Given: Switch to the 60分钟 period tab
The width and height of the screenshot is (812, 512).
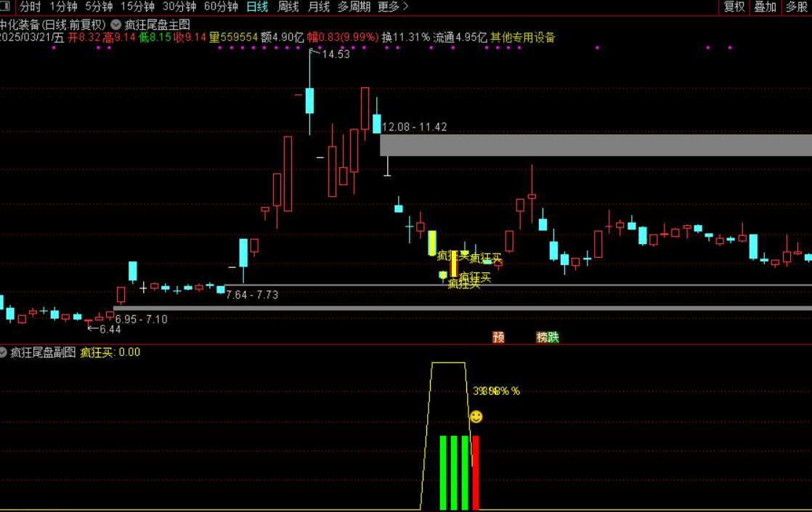Looking at the screenshot, I should pyautogui.click(x=221, y=7).
